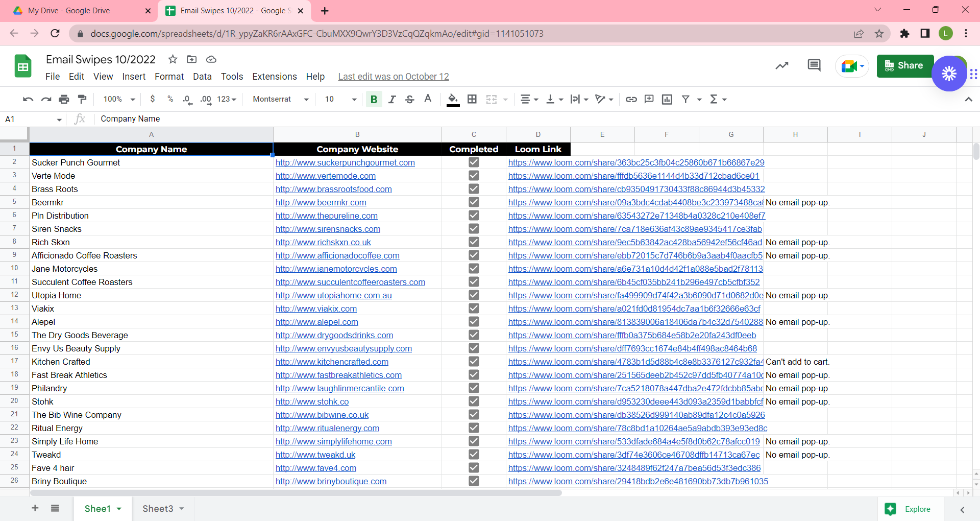This screenshot has width=980, height=521.
Task: Open the File menu
Action: tap(53, 77)
